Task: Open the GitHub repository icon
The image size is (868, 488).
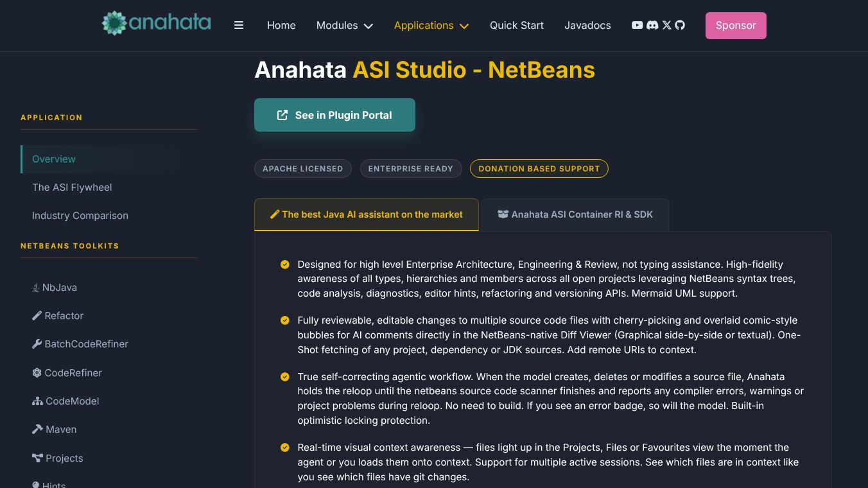Action: point(680,25)
